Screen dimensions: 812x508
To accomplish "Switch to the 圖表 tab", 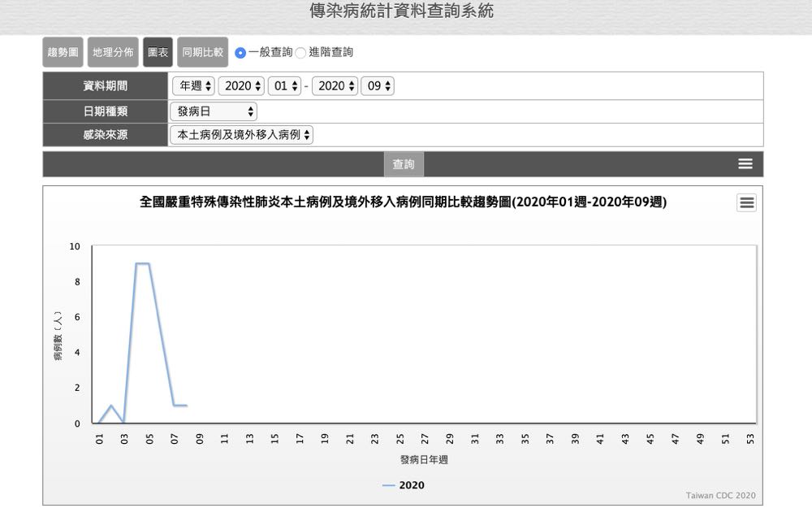I will tap(158, 52).
